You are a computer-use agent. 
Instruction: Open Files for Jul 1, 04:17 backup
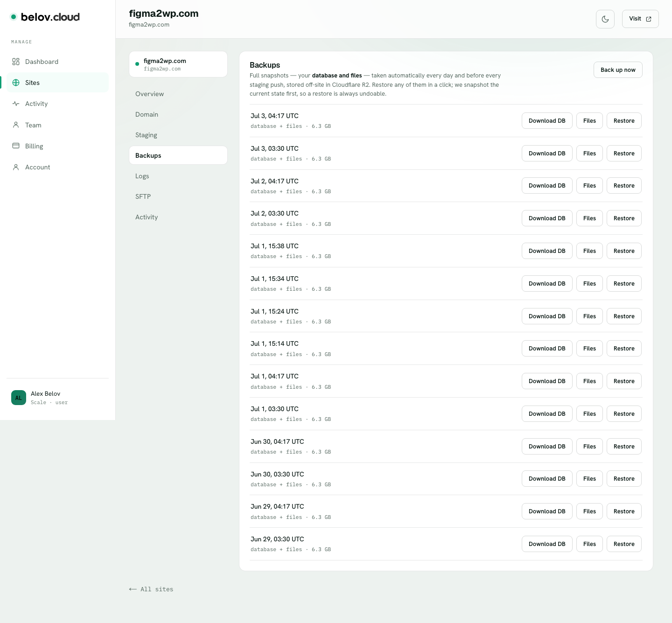tap(589, 381)
